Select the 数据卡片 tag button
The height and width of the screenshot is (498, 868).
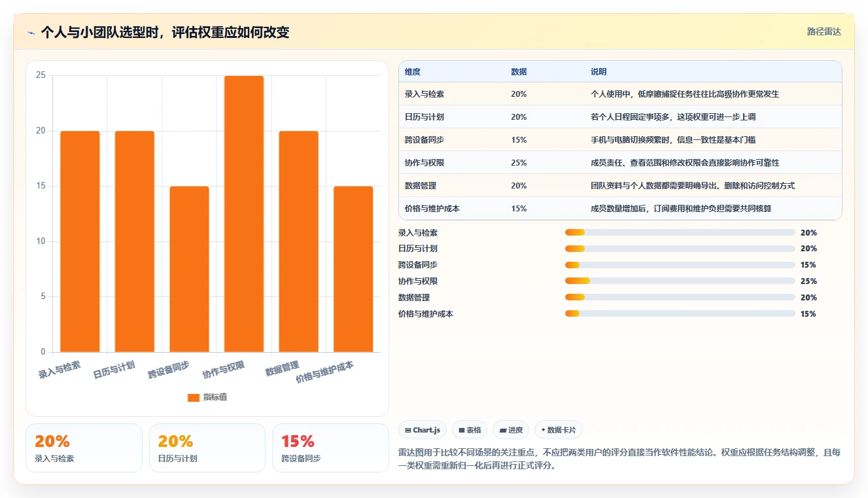[558, 430]
